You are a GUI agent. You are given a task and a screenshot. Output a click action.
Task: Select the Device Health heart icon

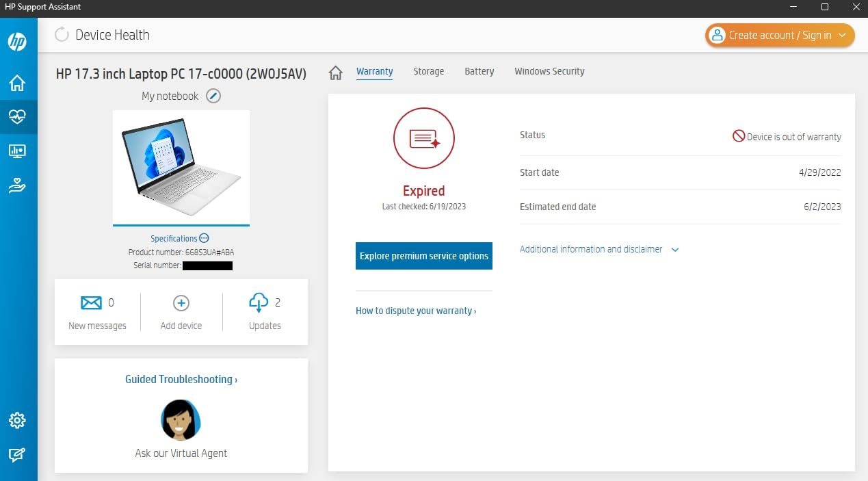pyautogui.click(x=17, y=117)
